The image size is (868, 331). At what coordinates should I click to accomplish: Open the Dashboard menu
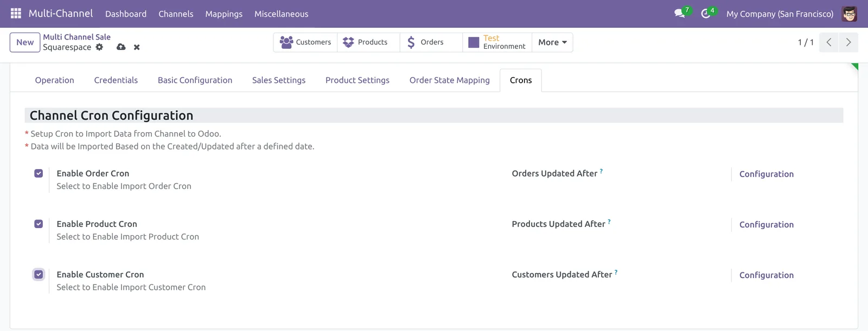click(x=126, y=14)
